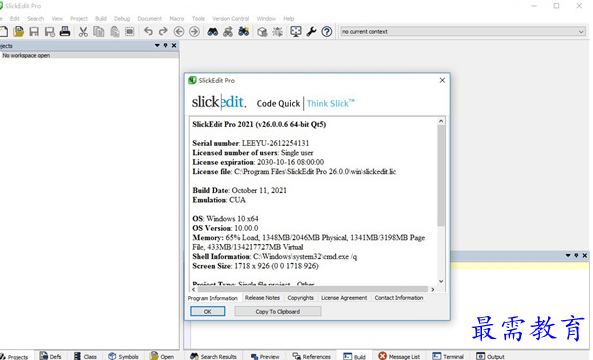
Task: Paste from clipboard with the toolbar icon
Action: tap(115, 31)
